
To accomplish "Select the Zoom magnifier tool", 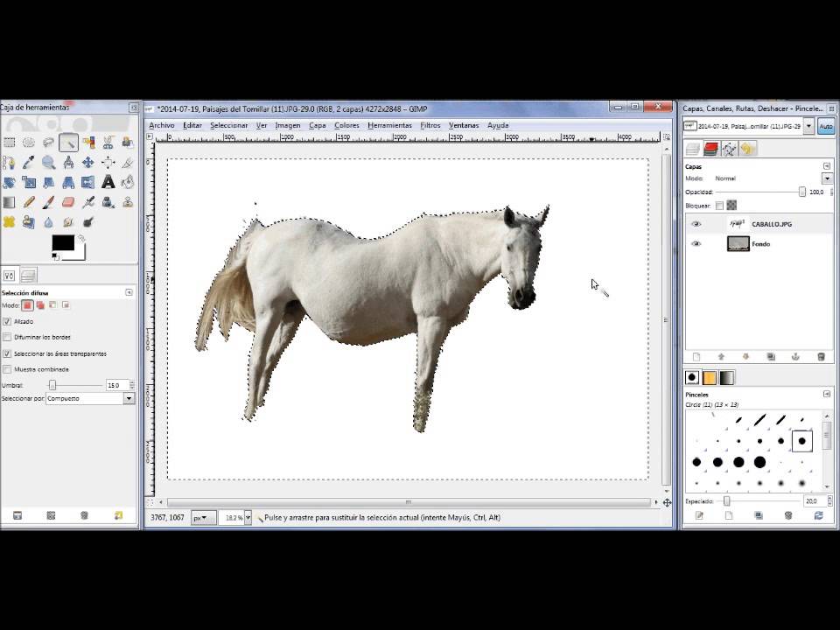I will click(x=49, y=163).
